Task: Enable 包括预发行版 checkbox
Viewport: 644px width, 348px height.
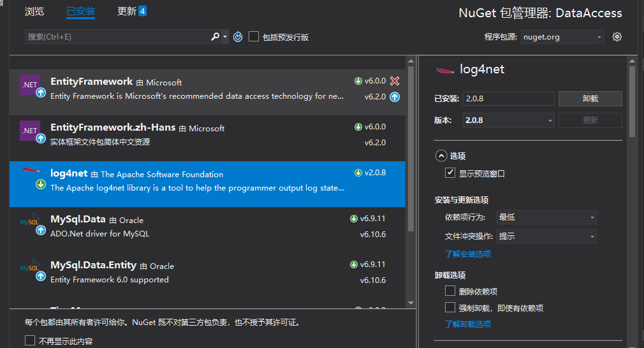Action: tap(254, 36)
